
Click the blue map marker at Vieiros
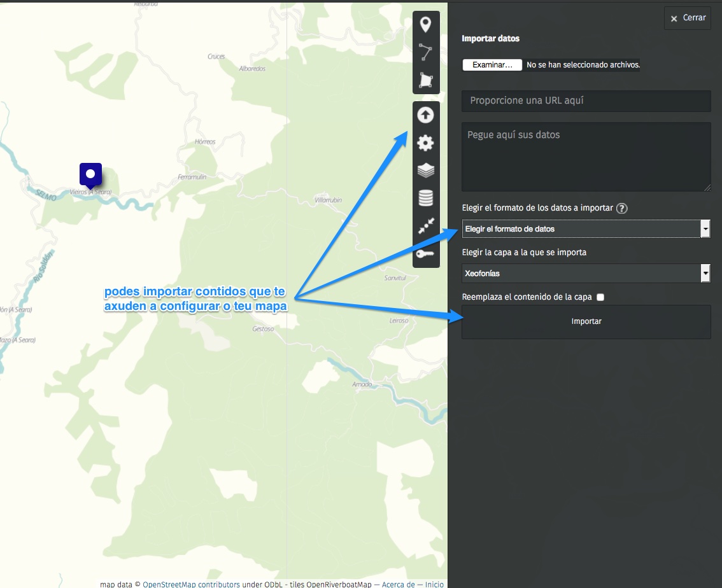pos(90,175)
